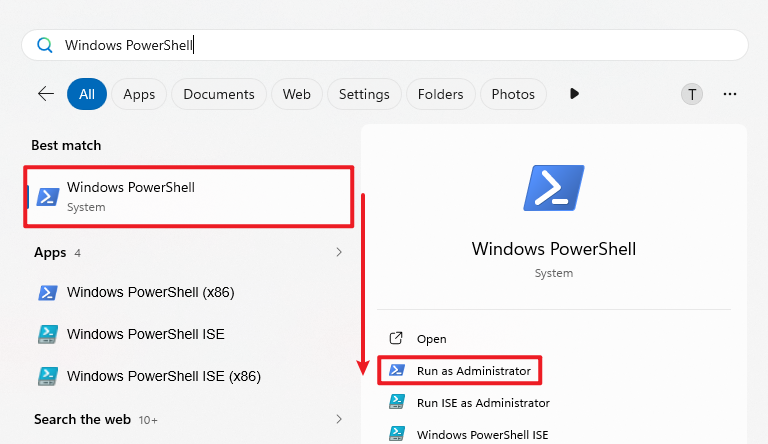Switch to the Settings filter tab
Image resolution: width=768 pixels, height=444 pixels.
(x=364, y=94)
